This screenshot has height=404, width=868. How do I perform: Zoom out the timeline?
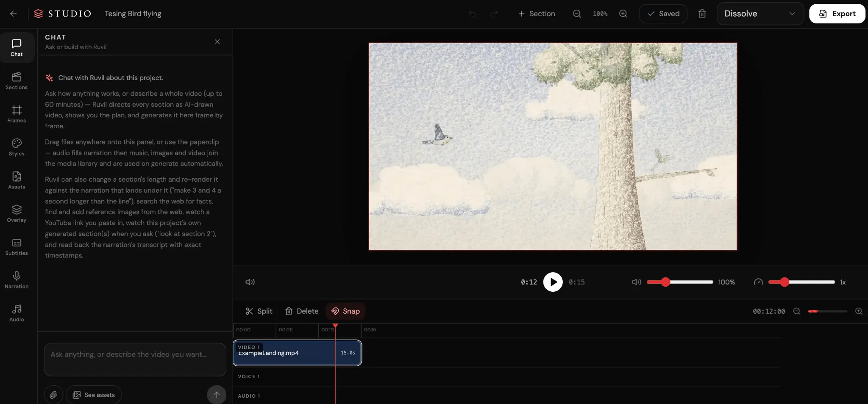pyautogui.click(x=797, y=311)
